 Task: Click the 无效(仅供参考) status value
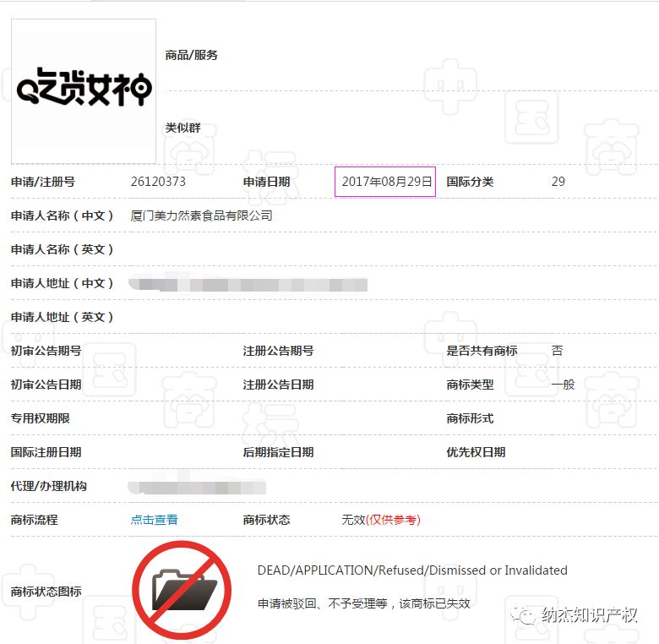(381, 520)
